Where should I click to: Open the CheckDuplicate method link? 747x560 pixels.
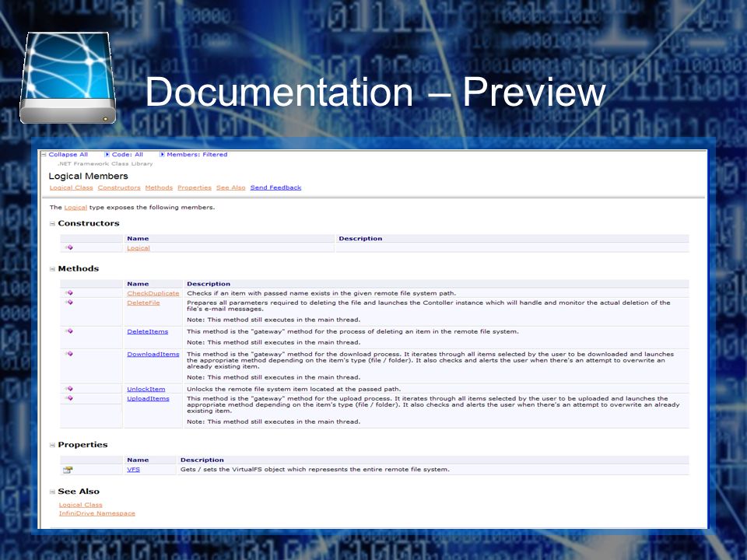pyautogui.click(x=153, y=293)
